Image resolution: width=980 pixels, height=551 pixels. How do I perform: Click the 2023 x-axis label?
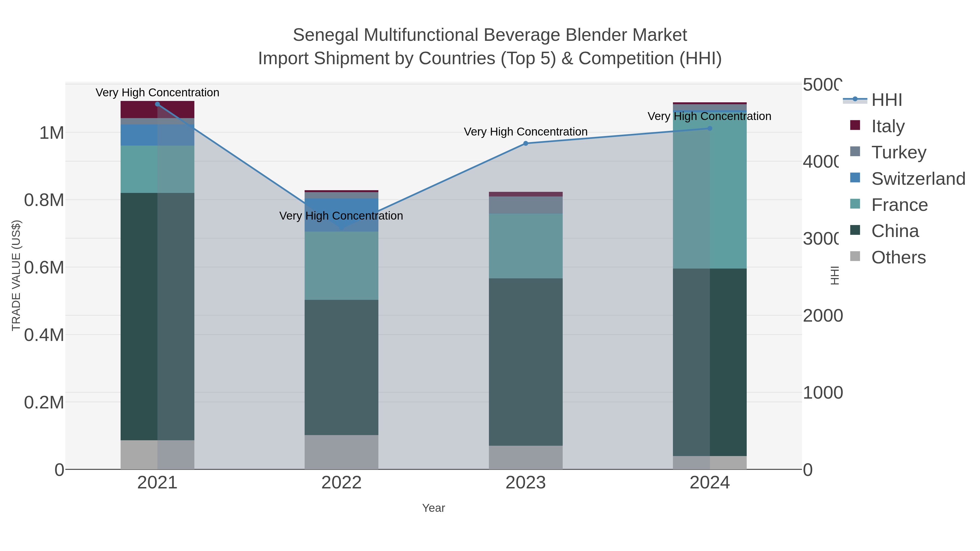[x=526, y=483]
